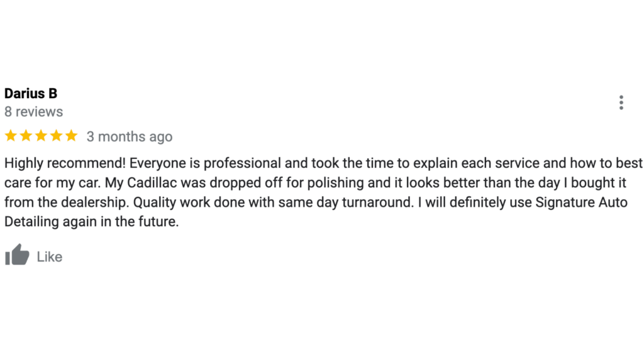Click the '3 months ago' timestamp

tap(130, 136)
